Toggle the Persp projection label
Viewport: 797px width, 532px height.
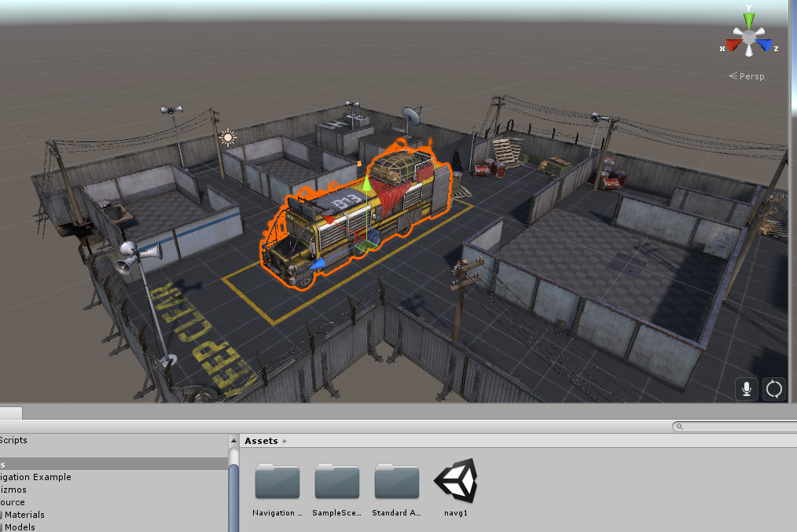point(747,76)
